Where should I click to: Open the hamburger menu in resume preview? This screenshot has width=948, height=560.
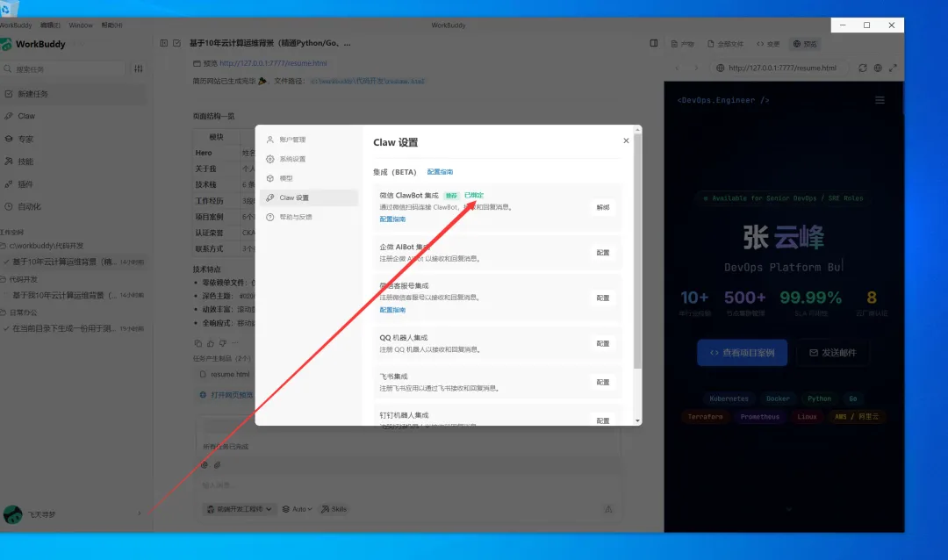[x=880, y=100]
